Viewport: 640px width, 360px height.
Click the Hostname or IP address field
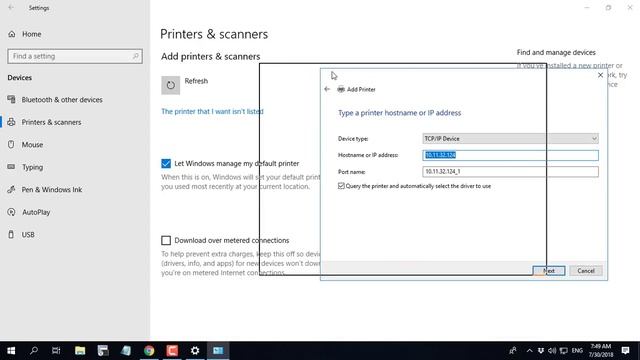click(510, 155)
